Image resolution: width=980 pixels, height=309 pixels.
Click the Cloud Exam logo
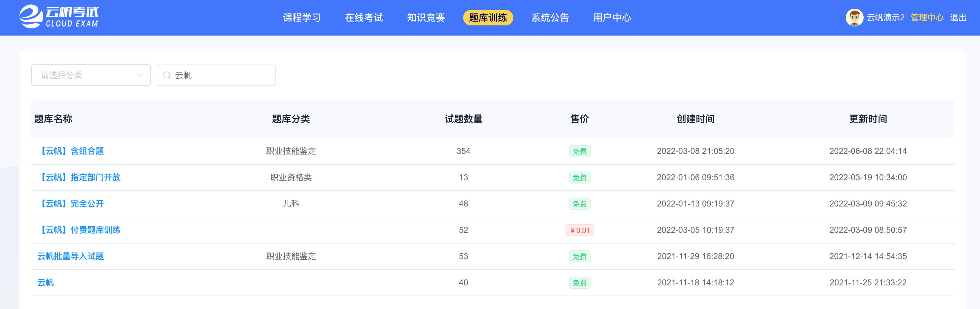tap(59, 17)
